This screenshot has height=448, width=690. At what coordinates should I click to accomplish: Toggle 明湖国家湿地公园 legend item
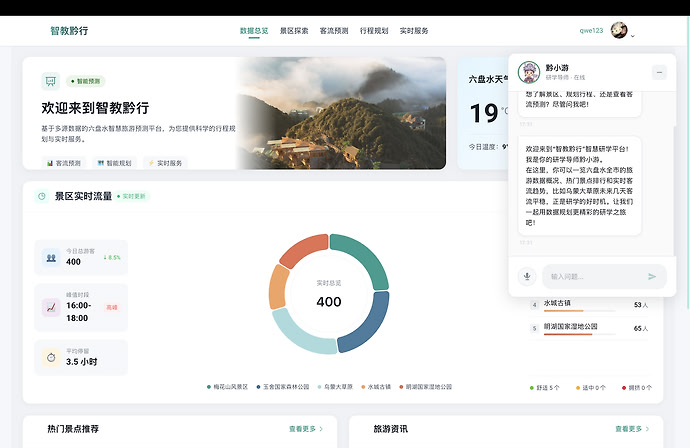click(426, 387)
